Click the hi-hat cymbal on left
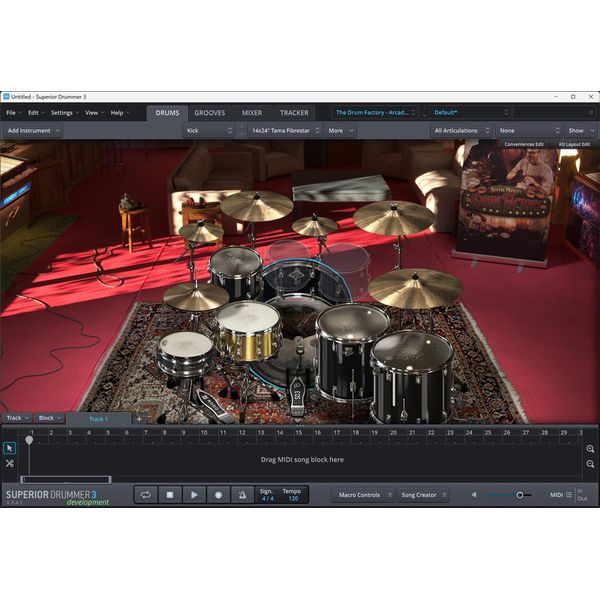The width and height of the screenshot is (600, 600). pos(196,296)
